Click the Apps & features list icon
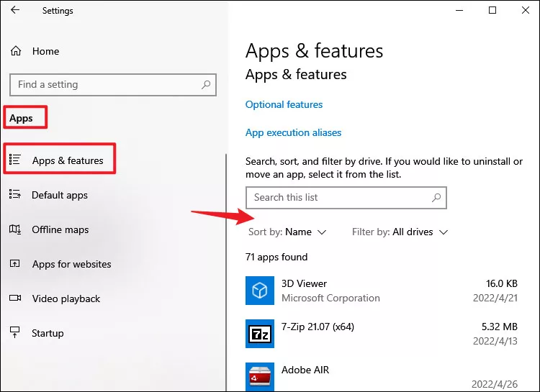The height and width of the screenshot is (392, 540). pyautogui.click(x=15, y=160)
